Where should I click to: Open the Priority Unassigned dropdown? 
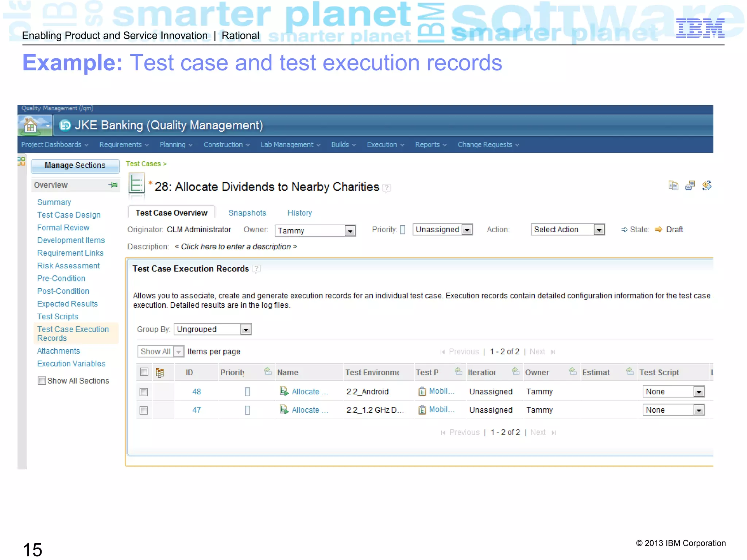(x=443, y=230)
